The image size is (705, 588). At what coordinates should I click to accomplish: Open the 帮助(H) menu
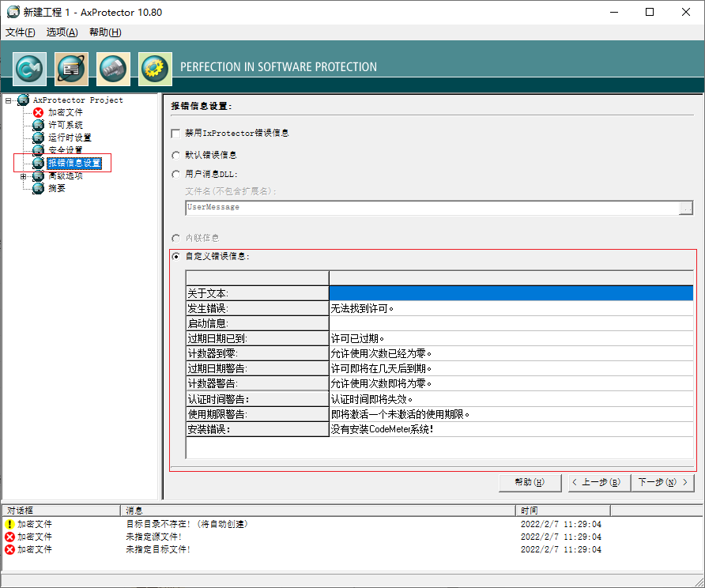coord(105,32)
